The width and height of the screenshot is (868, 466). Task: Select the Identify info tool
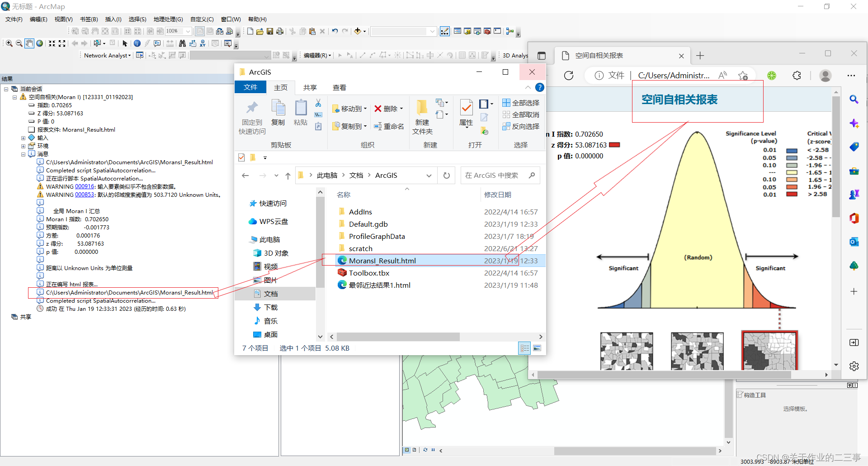[x=137, y=43]
